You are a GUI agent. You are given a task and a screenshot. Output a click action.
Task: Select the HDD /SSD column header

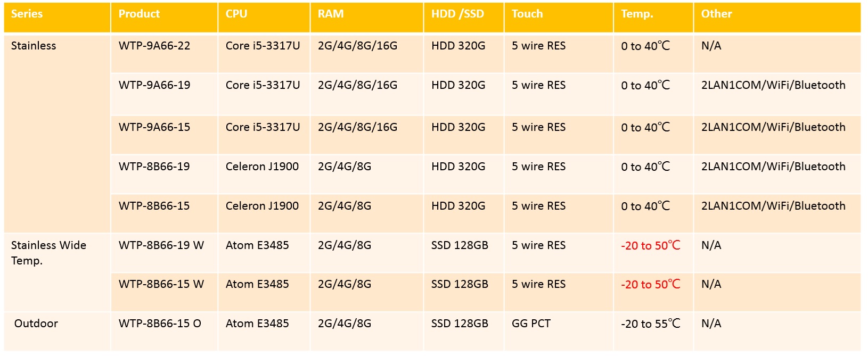[457, 14]
